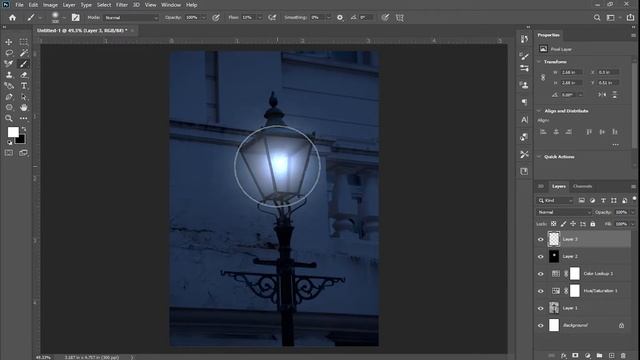The height and width of the screenshot is (360, 640).
Task: Select the Eraser tool
Action: point(24,75)
